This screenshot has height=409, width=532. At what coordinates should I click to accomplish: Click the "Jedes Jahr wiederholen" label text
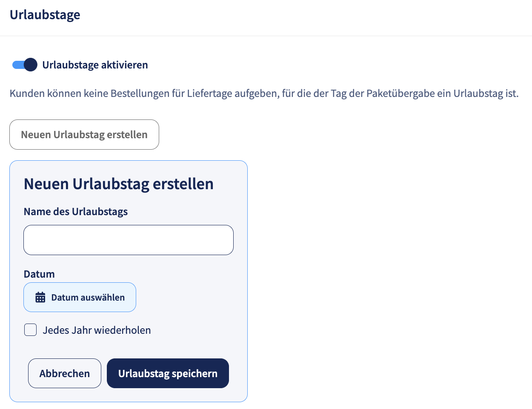97,330
